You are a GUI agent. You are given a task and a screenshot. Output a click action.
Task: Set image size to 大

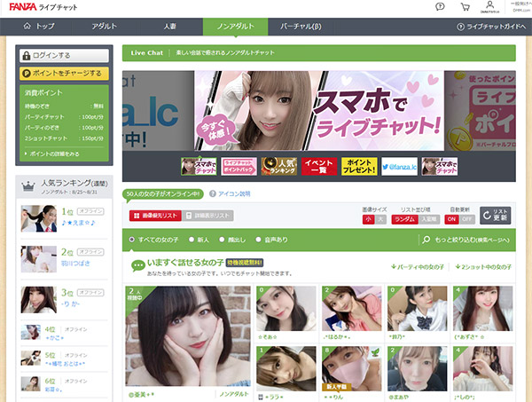[x=380, y=219]
